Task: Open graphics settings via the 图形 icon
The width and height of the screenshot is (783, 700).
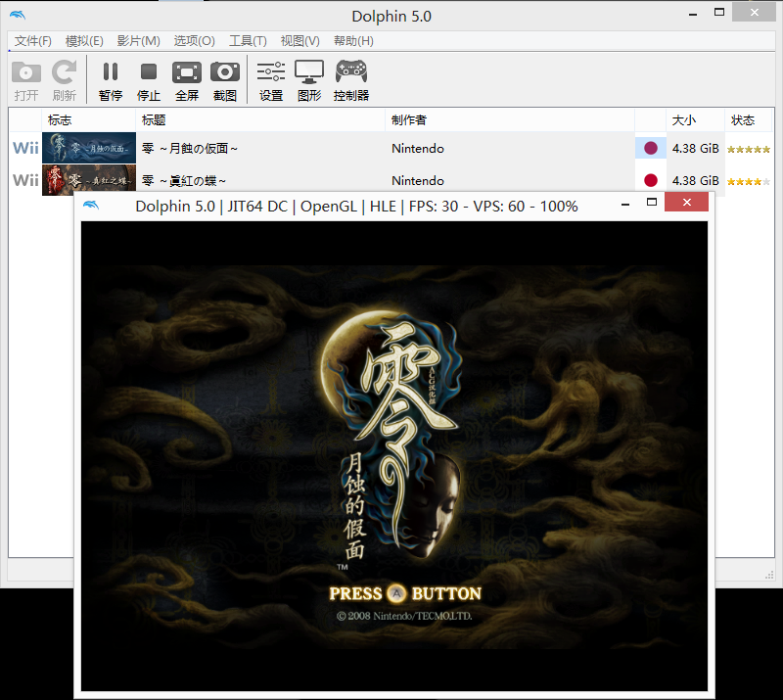Action: 309,80
